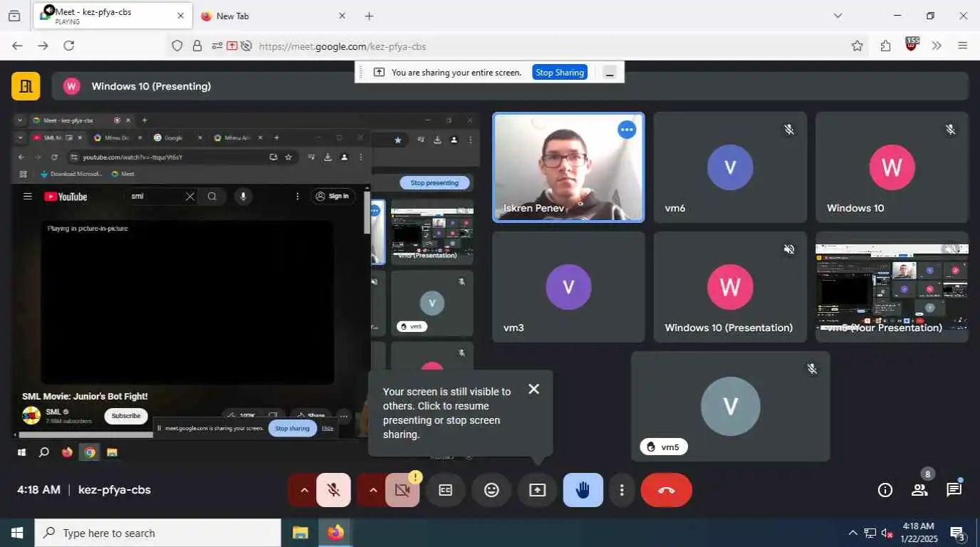Go back in Firefox navigation
This screenshot has height=547, width=980.
(x=17, y=46)
